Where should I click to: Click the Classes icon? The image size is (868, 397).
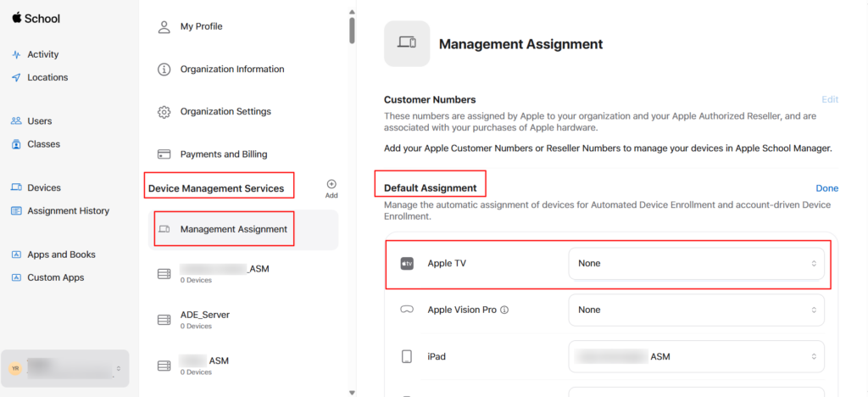tap(16, 144)
